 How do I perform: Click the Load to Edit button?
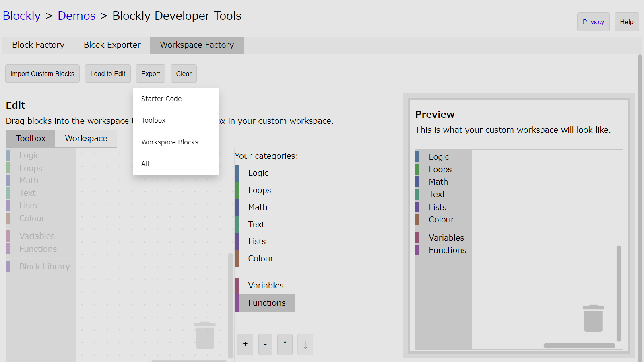click(108, 74)
